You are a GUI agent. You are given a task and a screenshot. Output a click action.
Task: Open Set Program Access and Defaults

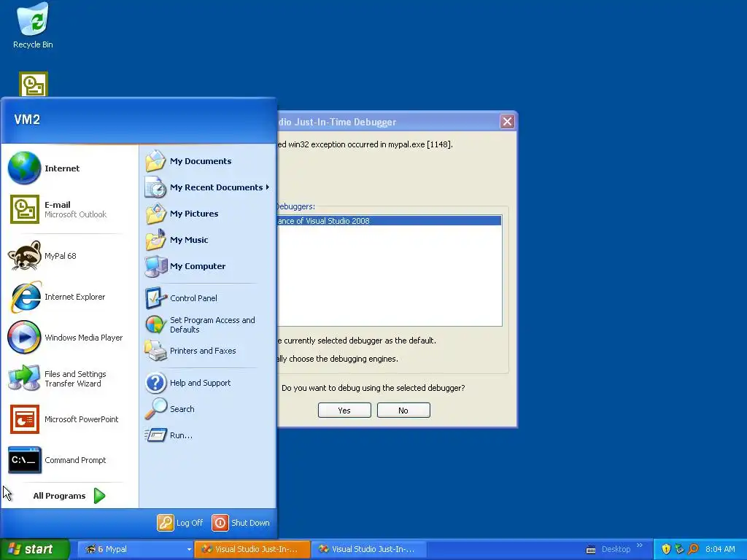(x=200, y=324)
